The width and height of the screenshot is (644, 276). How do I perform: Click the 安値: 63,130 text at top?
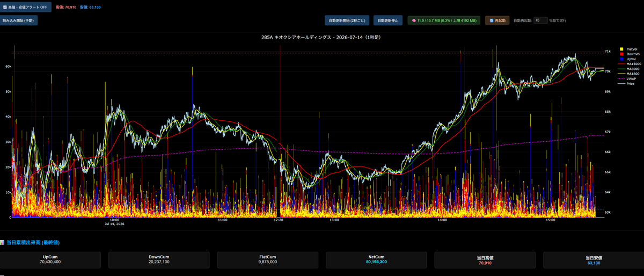coord(90,7)
